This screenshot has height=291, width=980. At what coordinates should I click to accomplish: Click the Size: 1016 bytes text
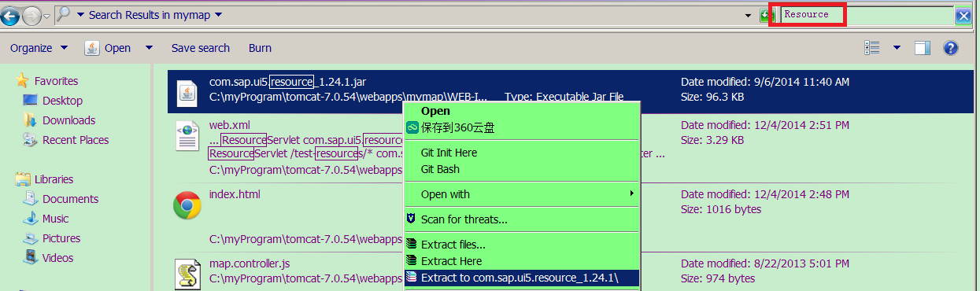click(721, 209)
